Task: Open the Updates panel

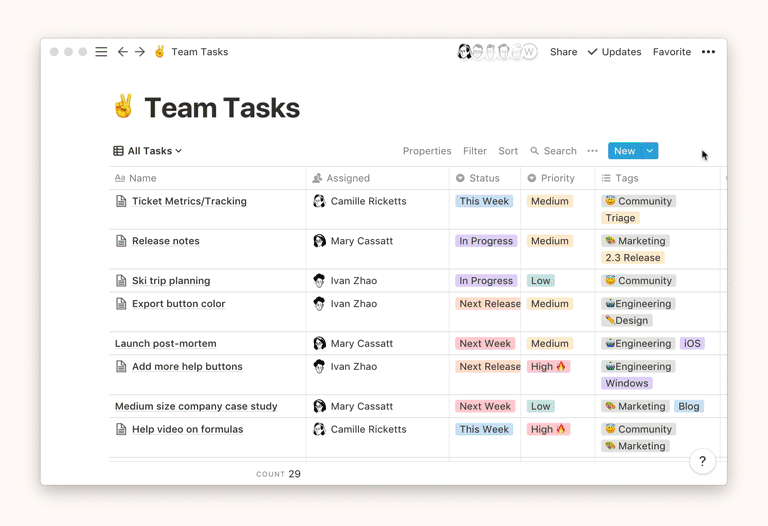Action: pos(614,52)
